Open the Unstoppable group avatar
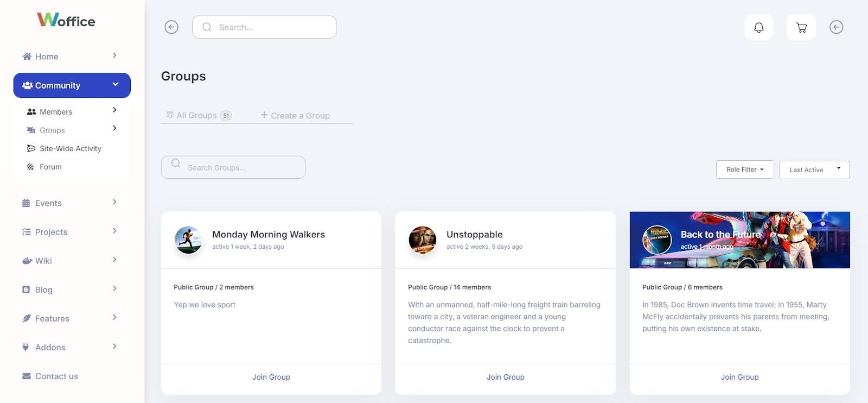868x403 pixels. 422,240
